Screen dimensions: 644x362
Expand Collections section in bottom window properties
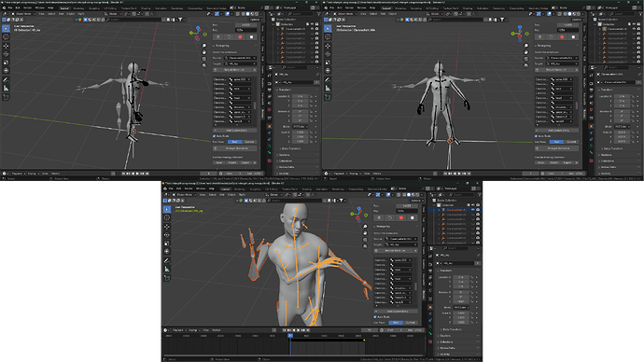(x=446, y=341)
